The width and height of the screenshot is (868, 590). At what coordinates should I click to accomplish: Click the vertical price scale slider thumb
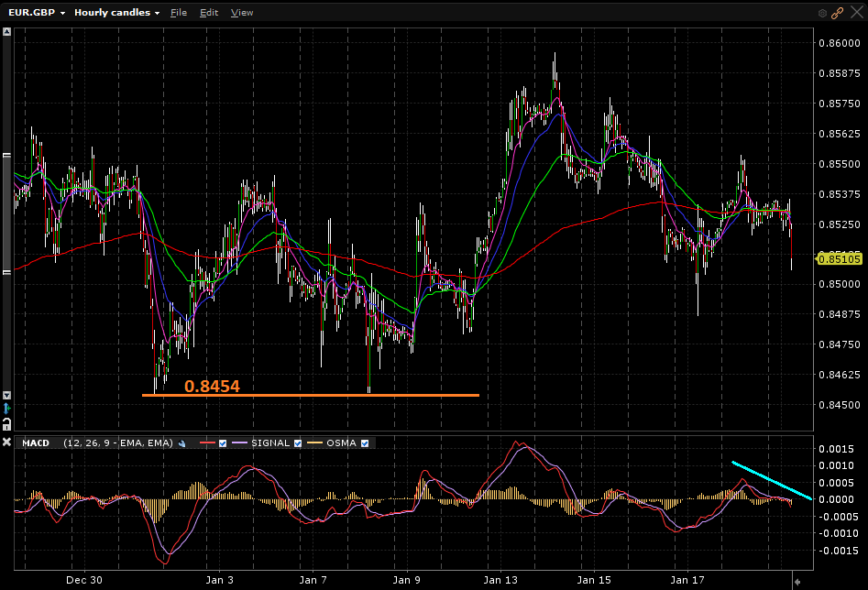click(6, 213)
